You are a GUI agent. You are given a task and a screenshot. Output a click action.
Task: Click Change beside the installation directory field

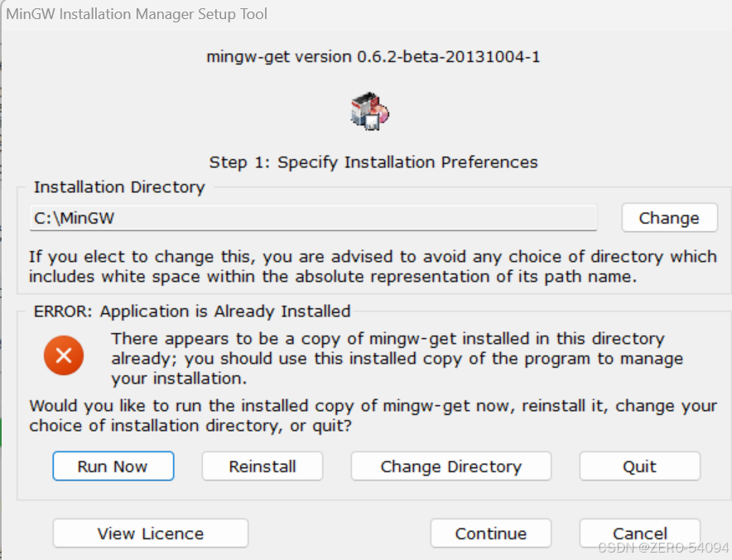click(669, 218)
